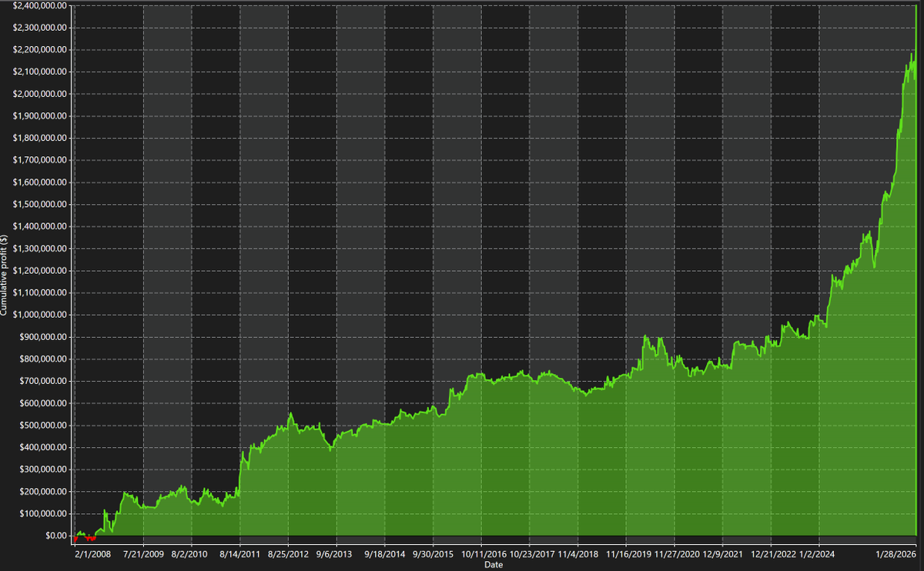
Task: Click the 9/6/2013 date label
Action: point(336,554)
